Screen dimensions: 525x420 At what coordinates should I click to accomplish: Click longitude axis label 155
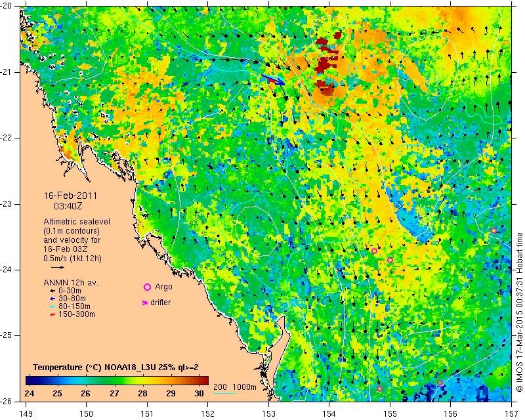pos(390,414)
